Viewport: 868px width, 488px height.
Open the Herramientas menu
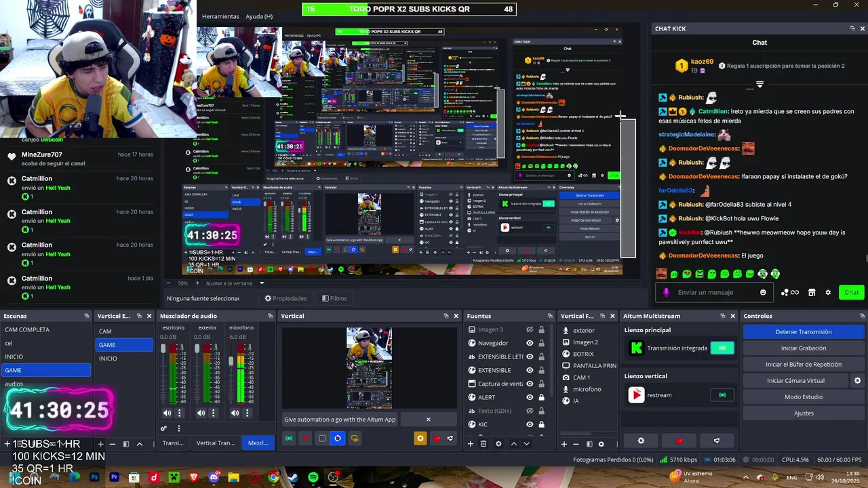(x=220, y=16)
